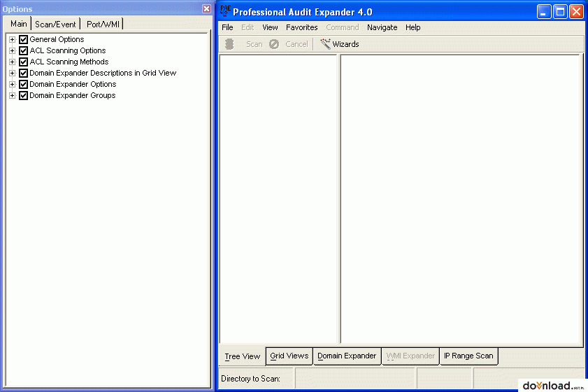
Task: Open the View menu
Action: coord(270,27)
